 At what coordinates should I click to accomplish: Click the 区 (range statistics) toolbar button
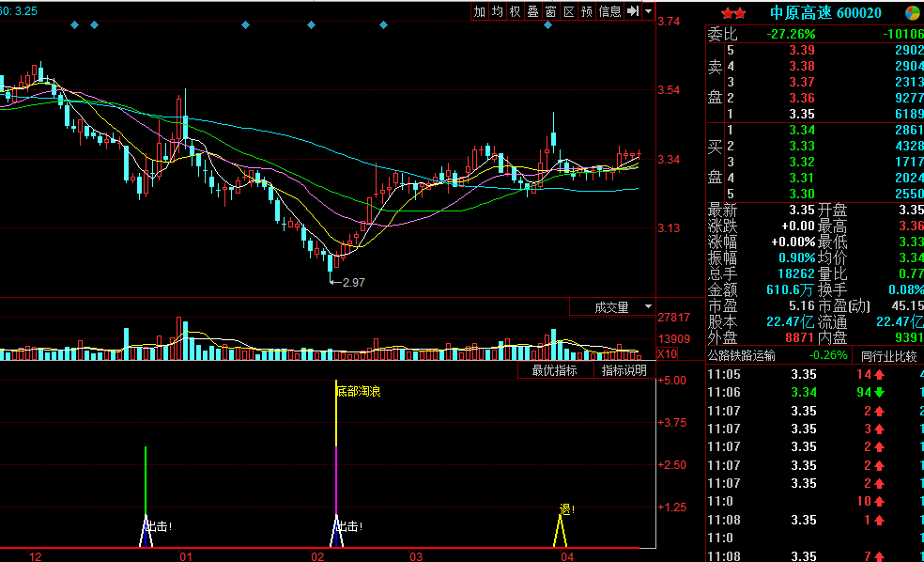point(569,11)
